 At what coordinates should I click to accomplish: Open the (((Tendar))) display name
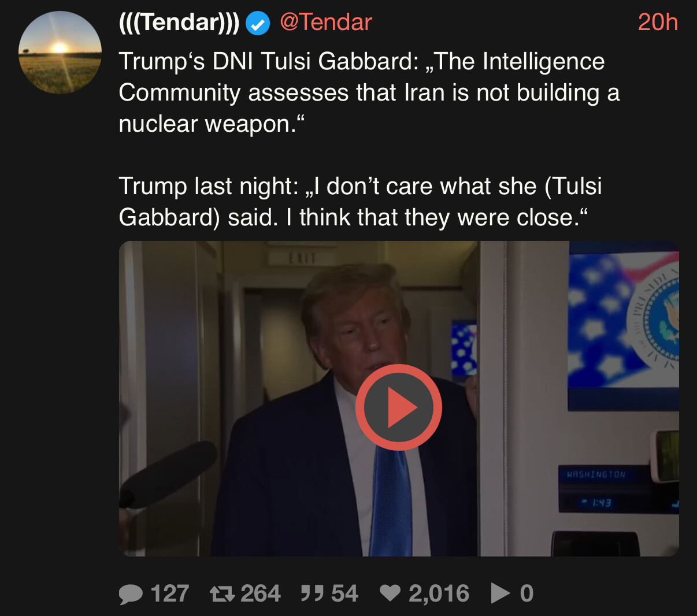pos(179,23)
